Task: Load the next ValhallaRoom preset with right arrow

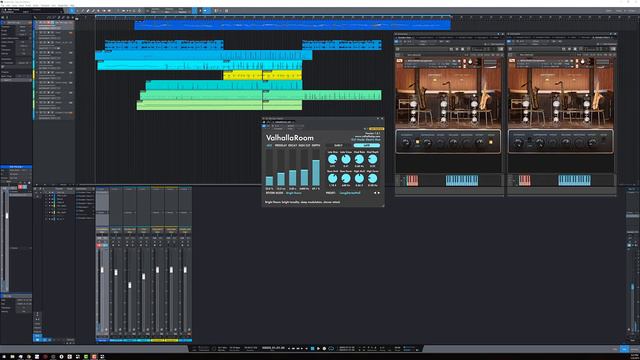Action: tap(379, 193)
